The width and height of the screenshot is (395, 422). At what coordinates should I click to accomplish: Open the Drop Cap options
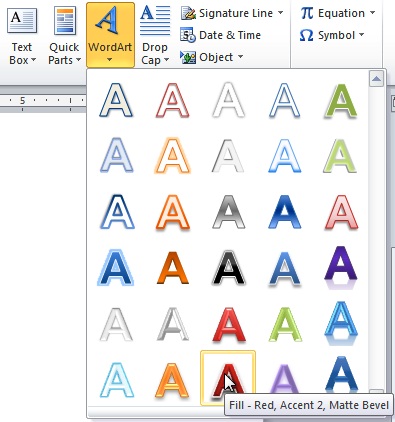(155, 36)
